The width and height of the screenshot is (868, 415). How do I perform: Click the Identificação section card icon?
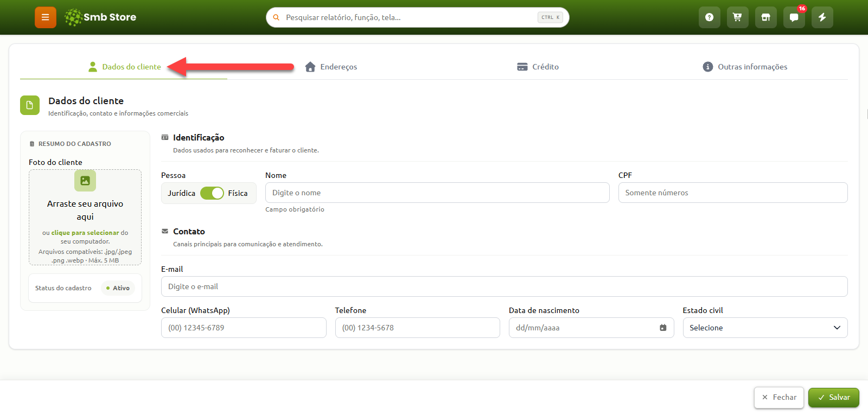(x=165, y=138)
